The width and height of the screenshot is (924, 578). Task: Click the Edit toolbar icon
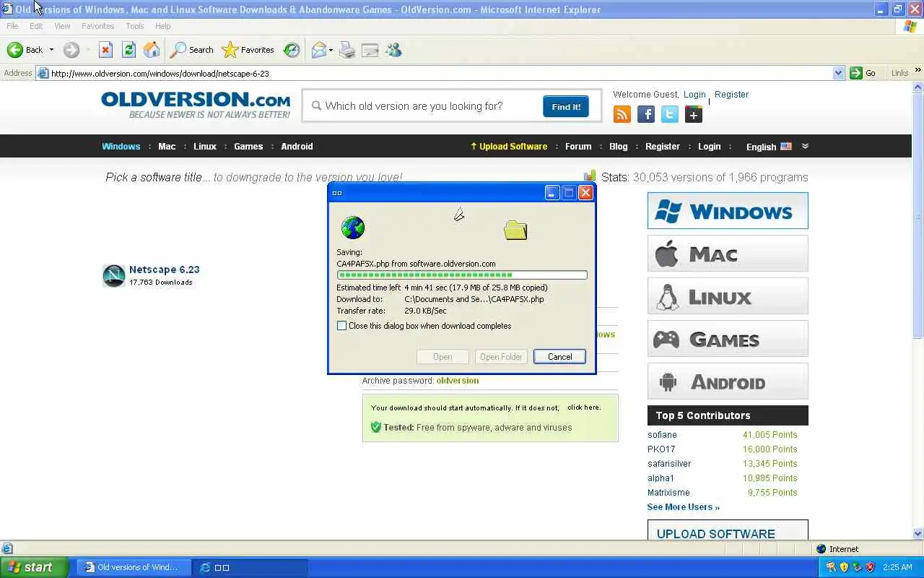[370, 50]
